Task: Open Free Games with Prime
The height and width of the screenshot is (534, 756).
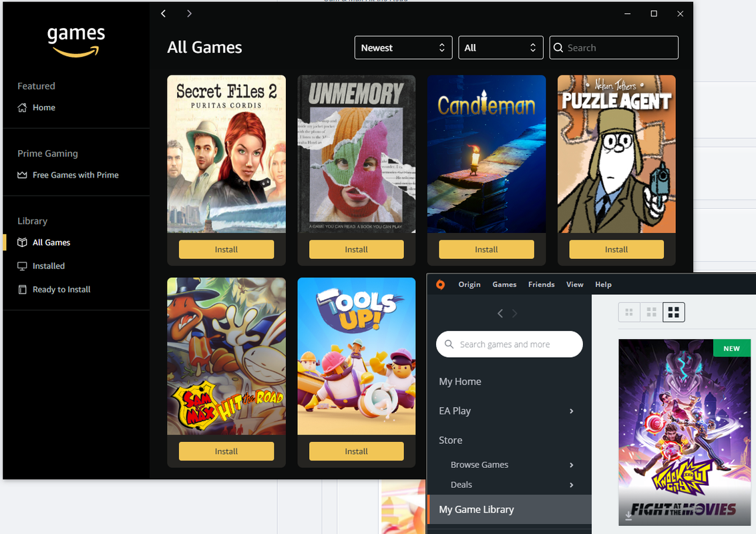Action: click(75, 175)
